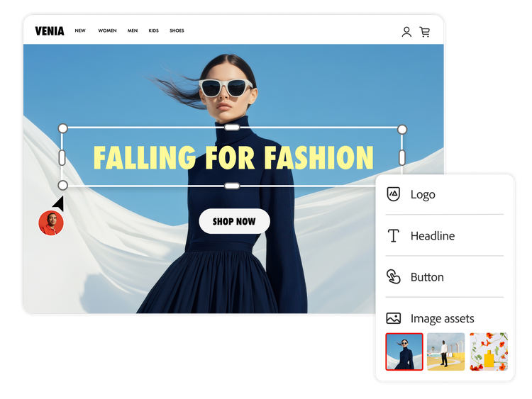Click the Button pointer icon
The image size is (532, 399).
(x=393, y=277)
